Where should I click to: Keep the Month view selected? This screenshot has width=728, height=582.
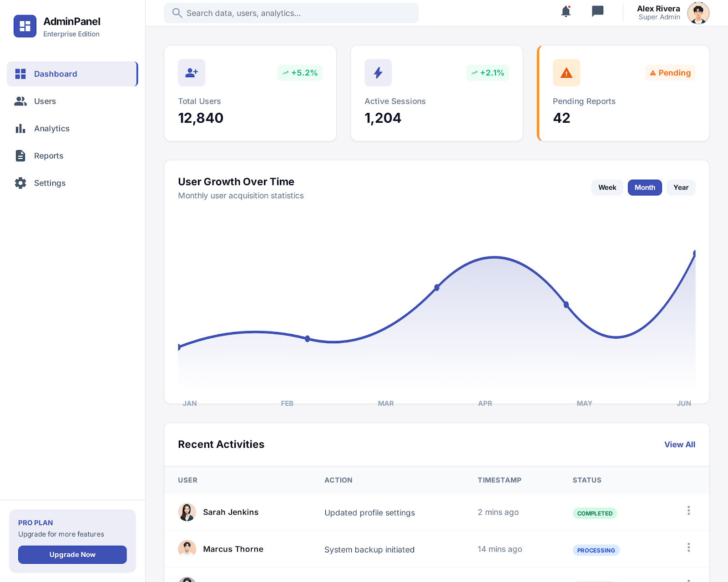point(644,187)
